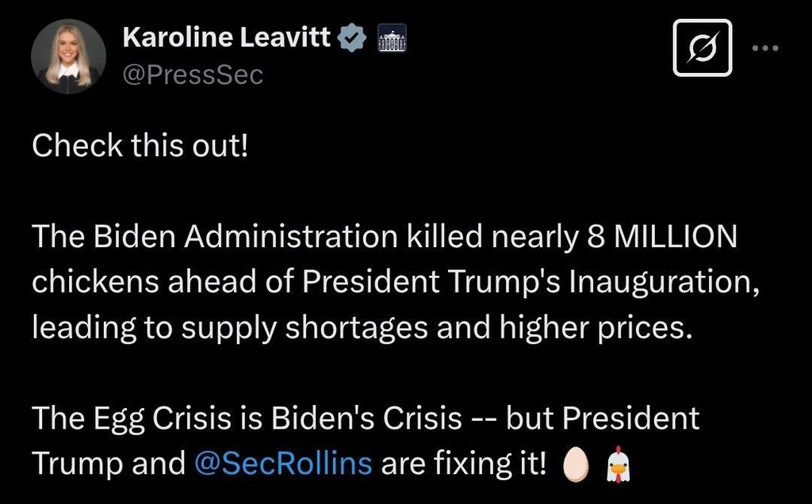Click the "Check this out!" text
Viewport: 812px width, 504px height.
pyautogui.click(x=140, y=146)
